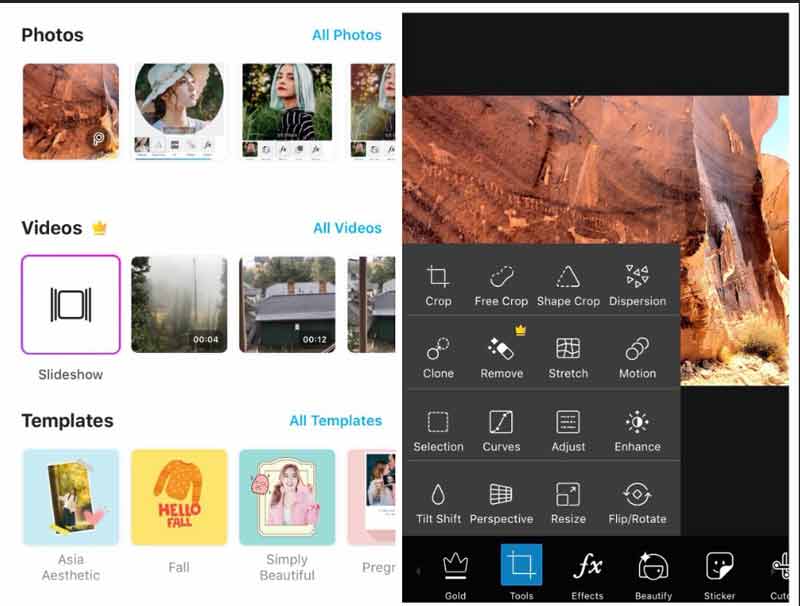Open the Motion tool
This screenshot has height=606, width=800.
pos(637,357)
